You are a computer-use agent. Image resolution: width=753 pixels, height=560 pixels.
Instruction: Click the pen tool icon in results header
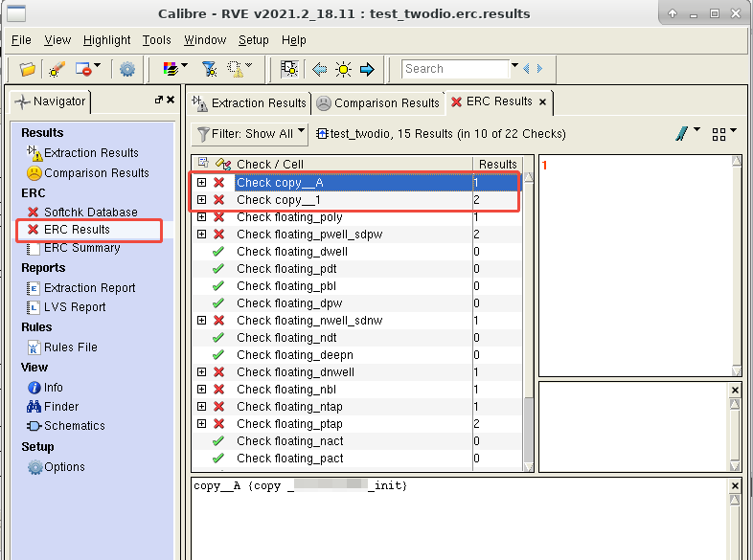coord(681,133)
